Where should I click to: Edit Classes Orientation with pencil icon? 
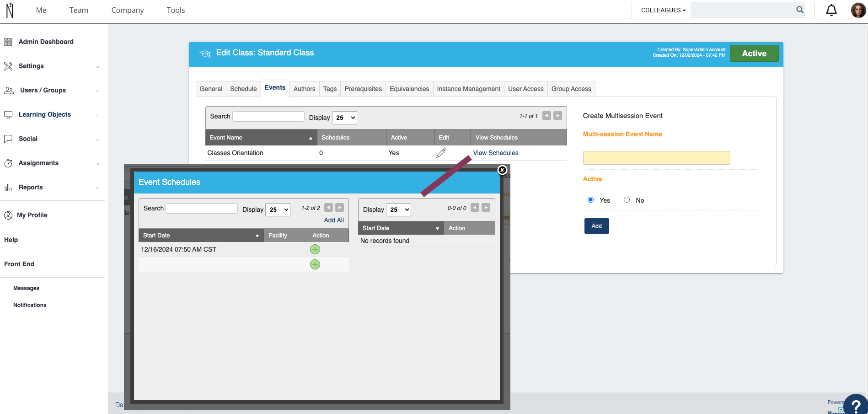pos(441,153)
